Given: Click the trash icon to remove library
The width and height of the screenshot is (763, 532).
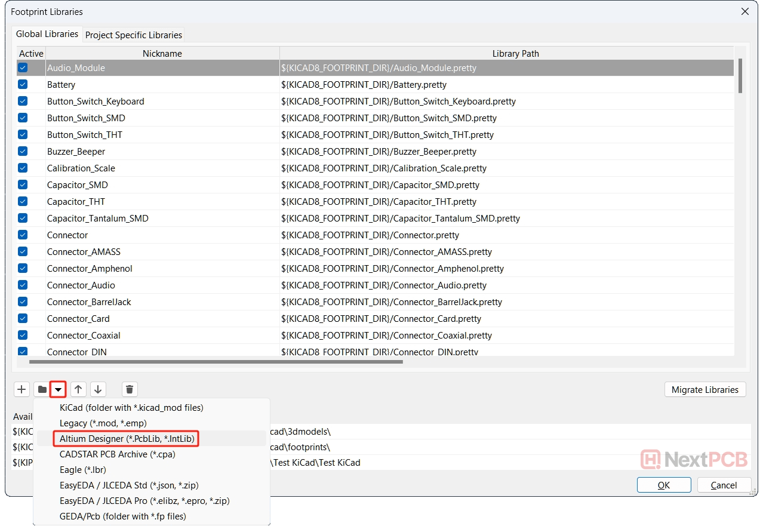Looking at the screenshot, I should 130,390.
